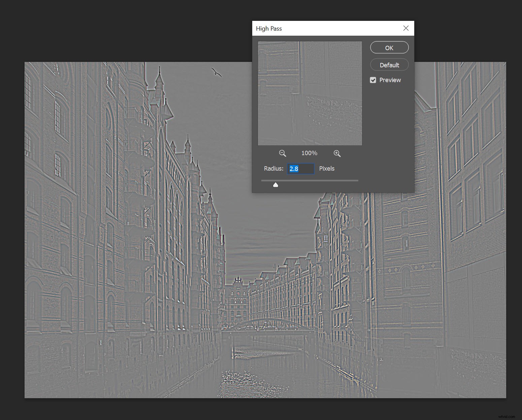Image resolution: width=522 pixels, height=420 pixels.
Task: Click inside the Radius input field
Action: (300, 169)
